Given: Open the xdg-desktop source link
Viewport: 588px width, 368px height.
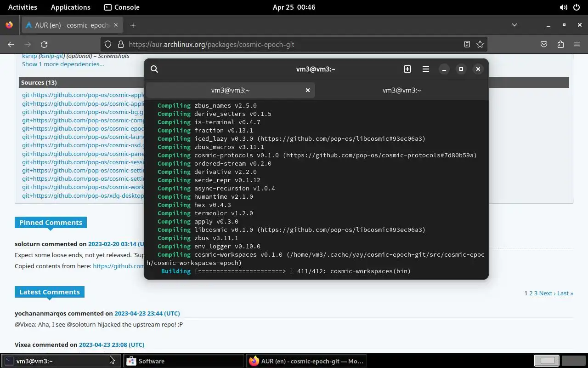Looking at the screenshot, I should [x=83, y=195].
